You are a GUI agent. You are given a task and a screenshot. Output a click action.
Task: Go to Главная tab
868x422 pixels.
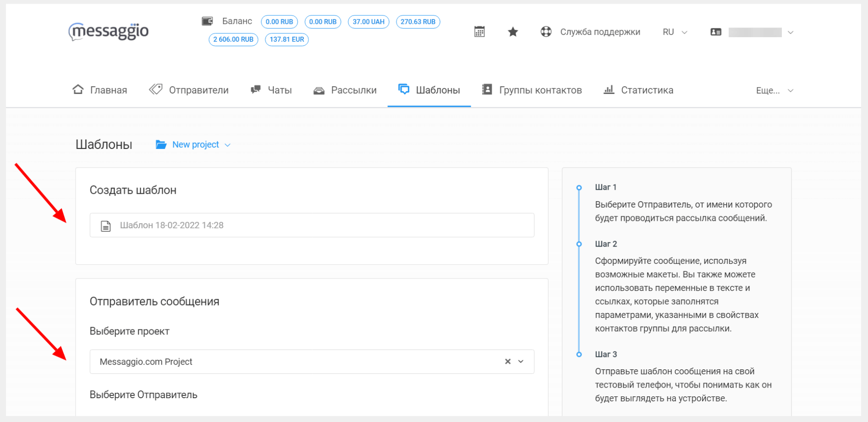pyautogui.click(x=100, y=90)
